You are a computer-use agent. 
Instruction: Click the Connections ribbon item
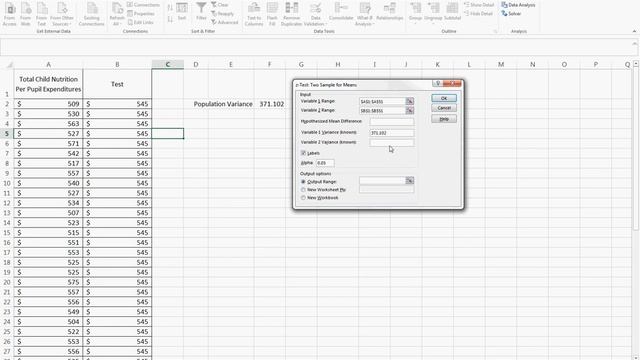pyautogui.click(x=143, y=4)
